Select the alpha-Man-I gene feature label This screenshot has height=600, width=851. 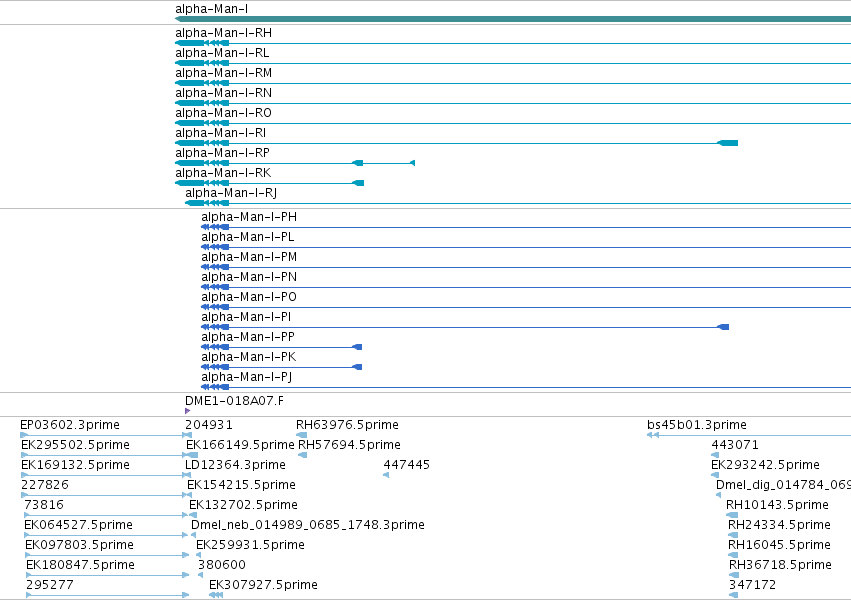(x=212, y=9)
